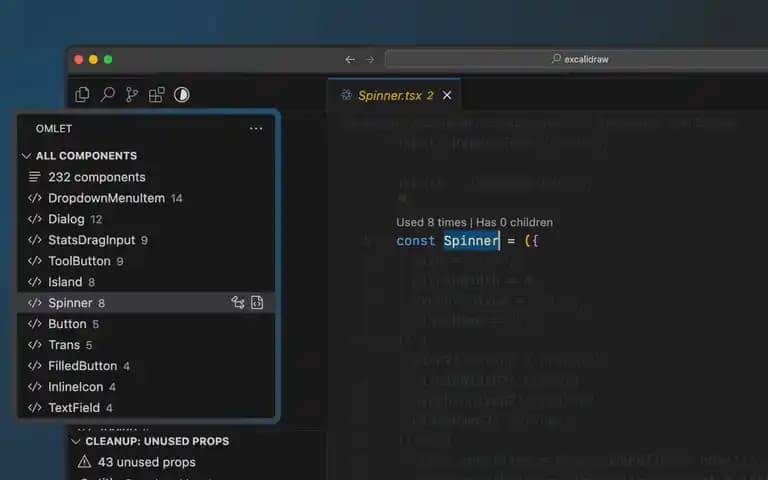Click the const keyword in the editor

coord(416,240)
